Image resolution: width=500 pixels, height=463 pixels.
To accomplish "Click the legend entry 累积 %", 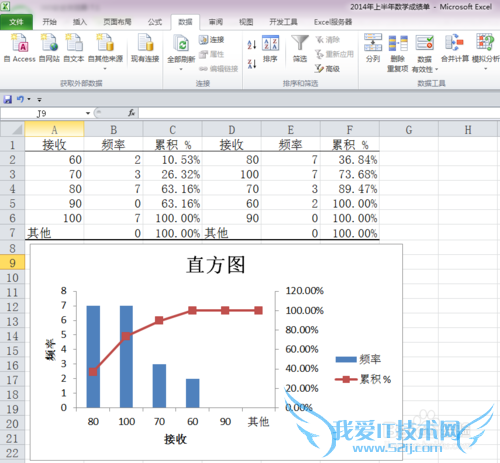I will tap(363, 379).
